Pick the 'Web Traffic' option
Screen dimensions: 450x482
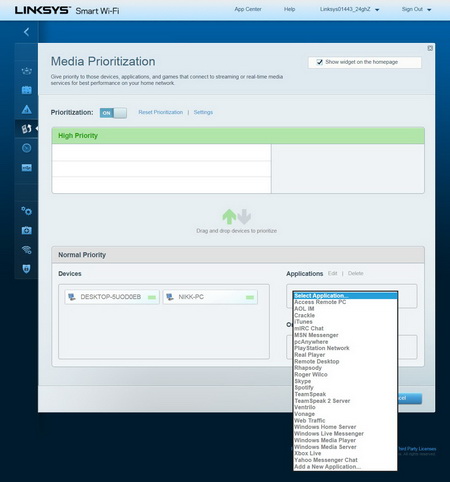point(345,421)
